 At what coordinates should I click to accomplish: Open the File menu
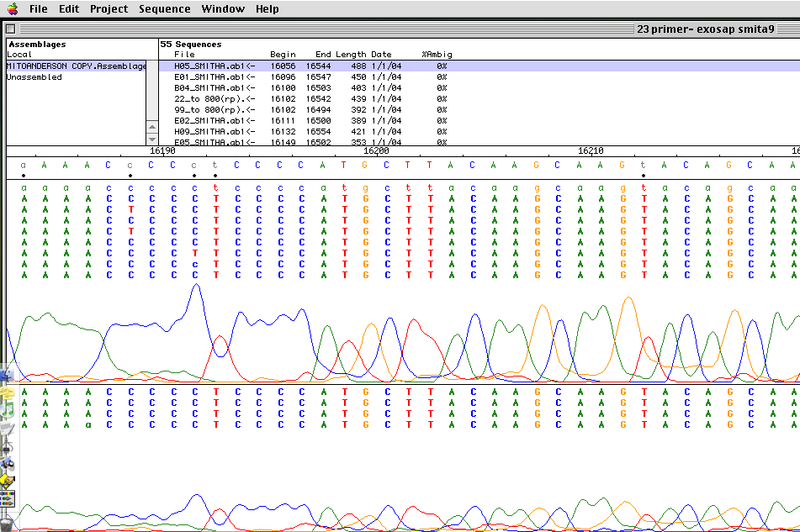coord(38,9)
